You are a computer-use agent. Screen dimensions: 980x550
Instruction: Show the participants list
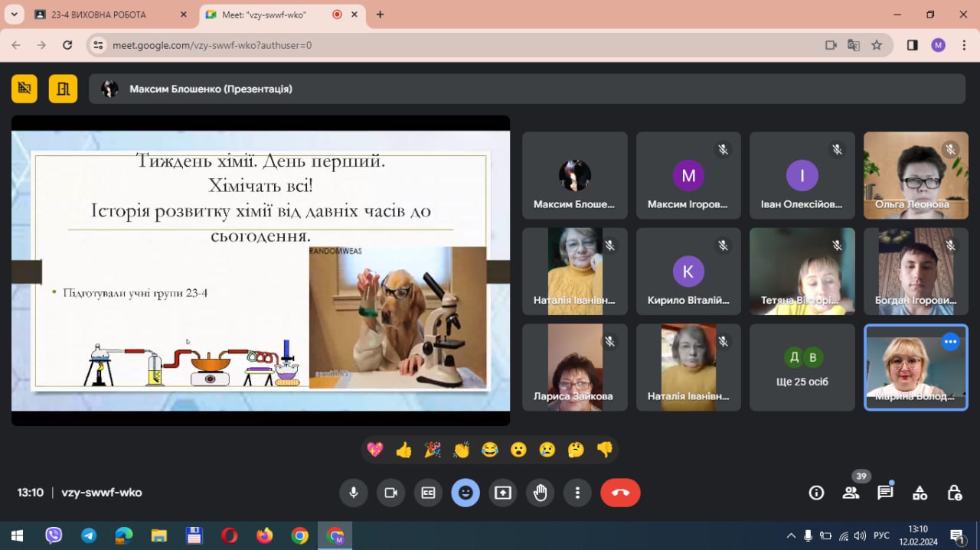[x=851, y=493]
